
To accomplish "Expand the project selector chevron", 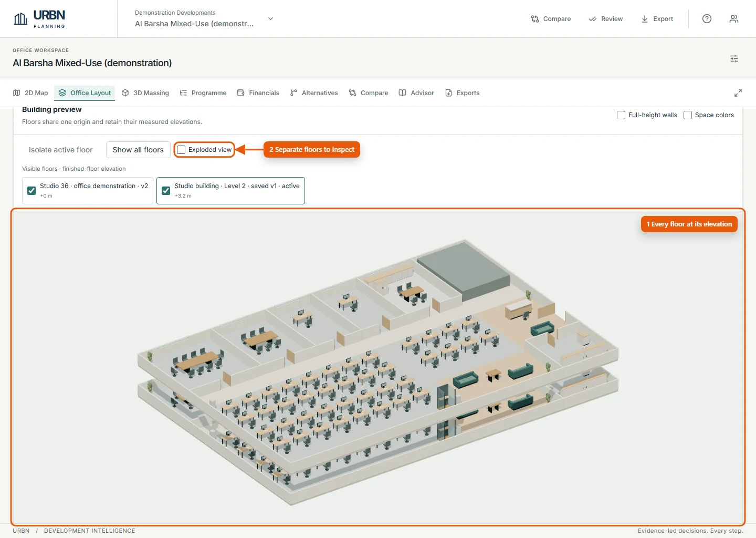I will coord(270,19).
